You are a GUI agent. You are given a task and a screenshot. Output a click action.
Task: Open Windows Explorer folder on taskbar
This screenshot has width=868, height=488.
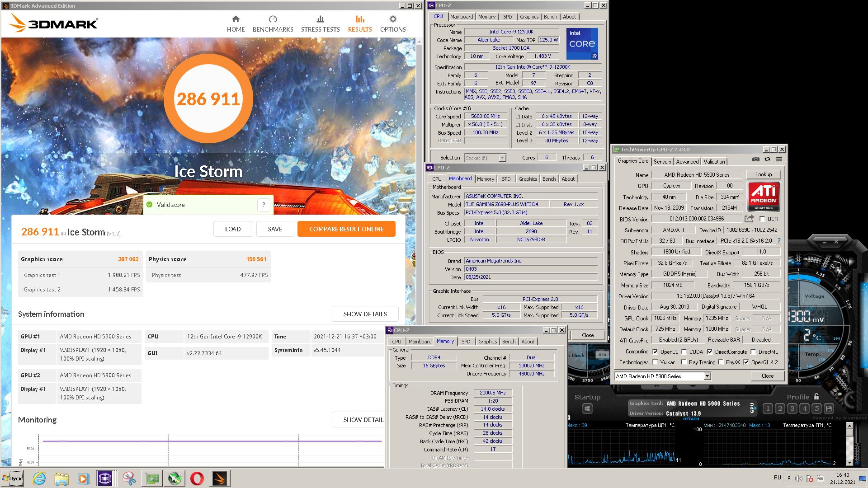click(x=61, y=479)
